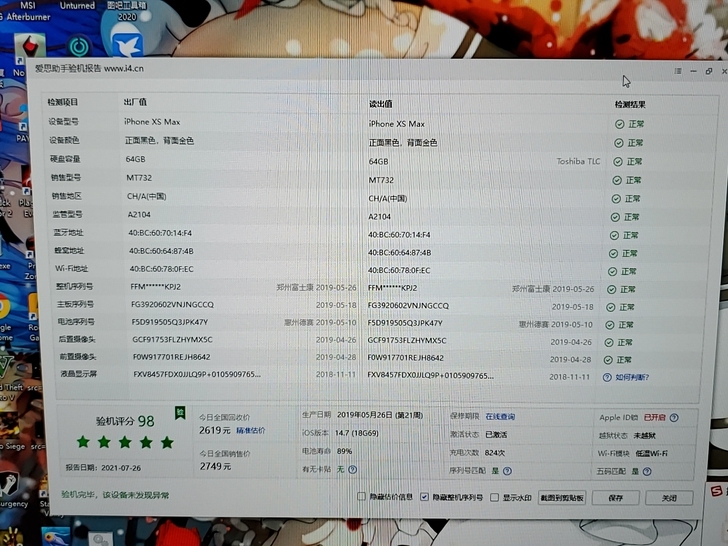Click the 出厂值 column header
728x546 pixels.
(135, 102)
